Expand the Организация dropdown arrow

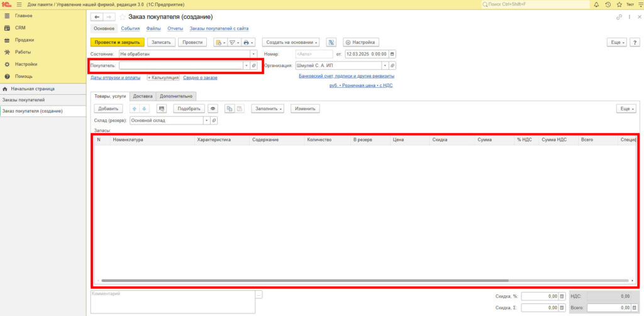click(x=384, y=65)
